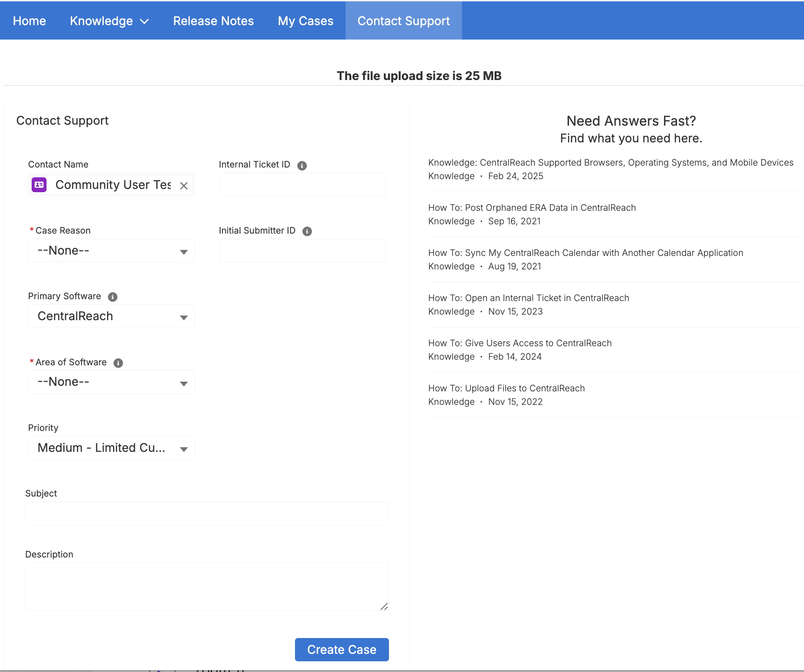Screen dimensions: 804x672
Task: Click the Initial Submitter ID input field
Action: coord(302,251)
